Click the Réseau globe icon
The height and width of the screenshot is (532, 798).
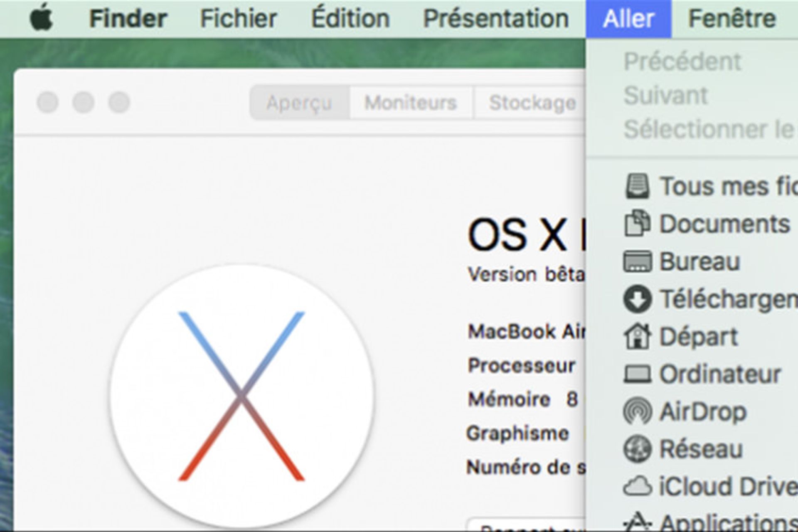637,449
